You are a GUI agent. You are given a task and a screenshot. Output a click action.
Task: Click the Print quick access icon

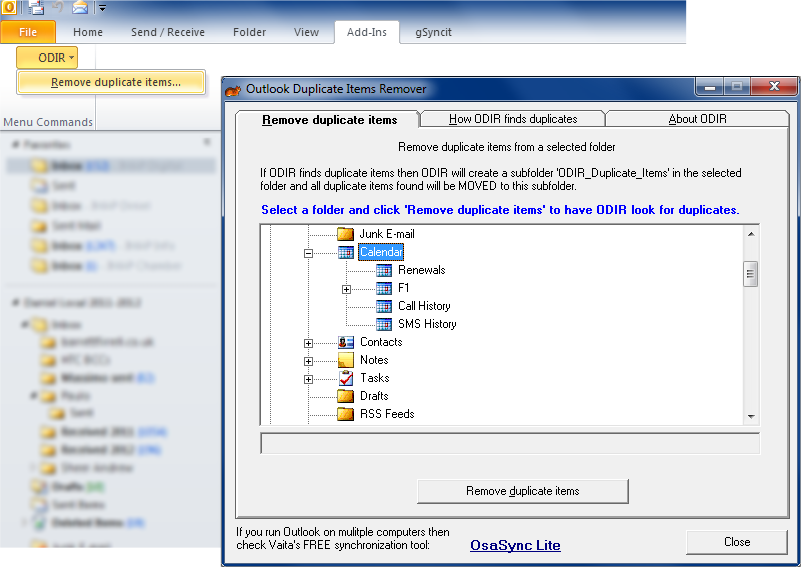(36, 7)
